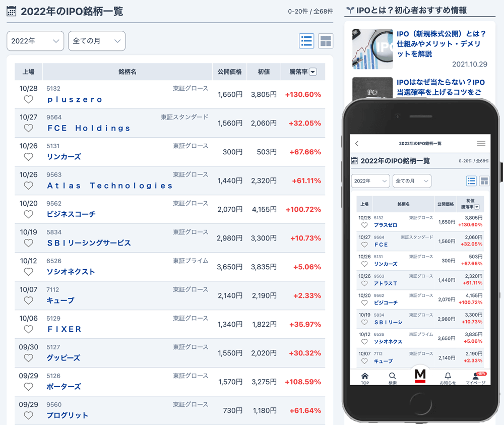Image resolution: width=504 pixels, height=425 pixels.
Task: Tap TOP tab in phone bottom nav
Action: coord(365,379)
